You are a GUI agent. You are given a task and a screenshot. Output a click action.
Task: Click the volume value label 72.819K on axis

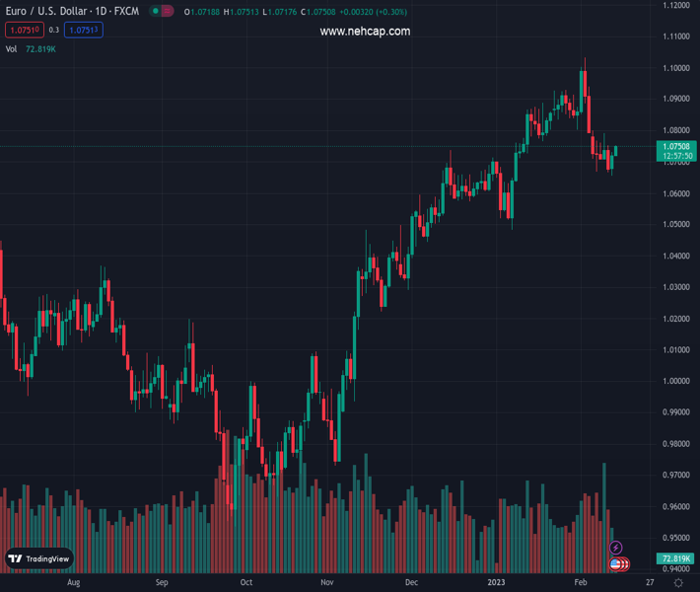pos(676,559)
